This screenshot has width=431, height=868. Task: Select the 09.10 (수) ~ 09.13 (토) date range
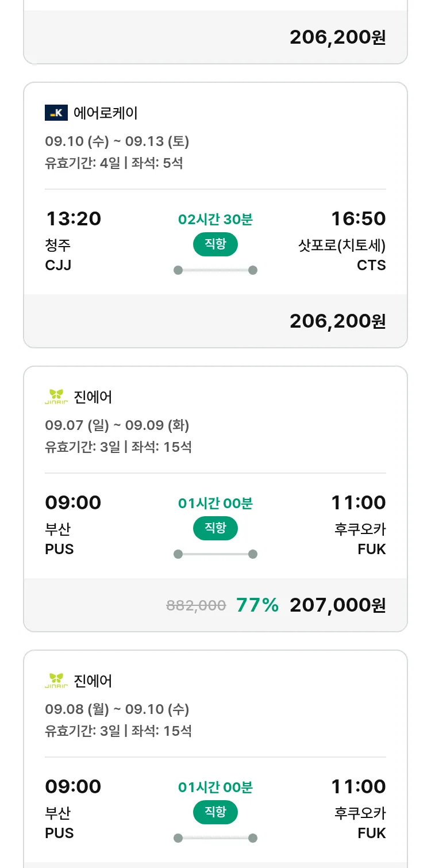point(117,141)
